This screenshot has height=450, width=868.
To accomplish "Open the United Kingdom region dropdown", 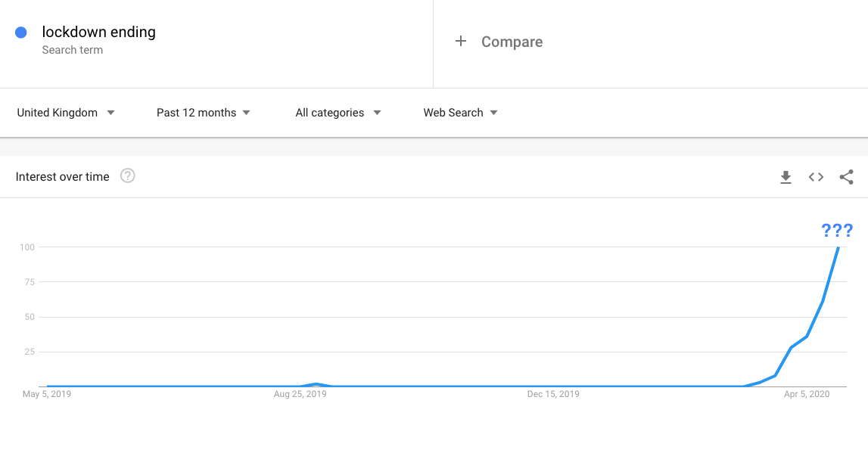I will [x=66, y=113].
